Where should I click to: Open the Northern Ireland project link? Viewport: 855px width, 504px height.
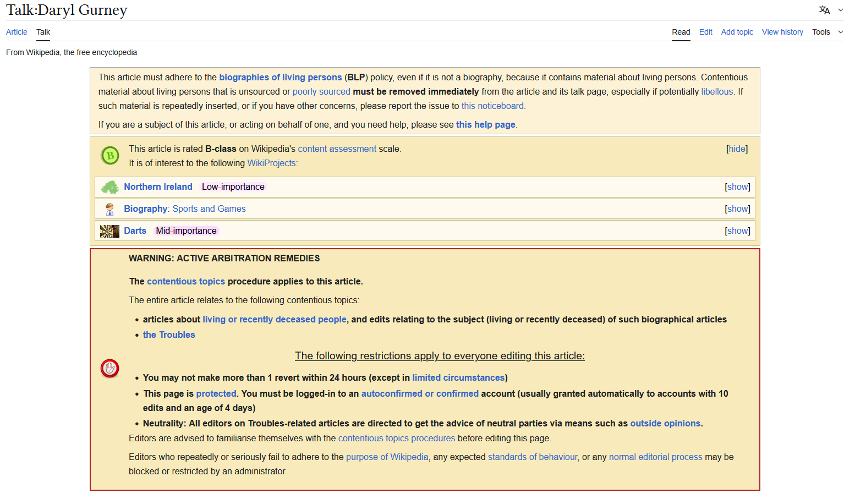(x=158, y=187)
